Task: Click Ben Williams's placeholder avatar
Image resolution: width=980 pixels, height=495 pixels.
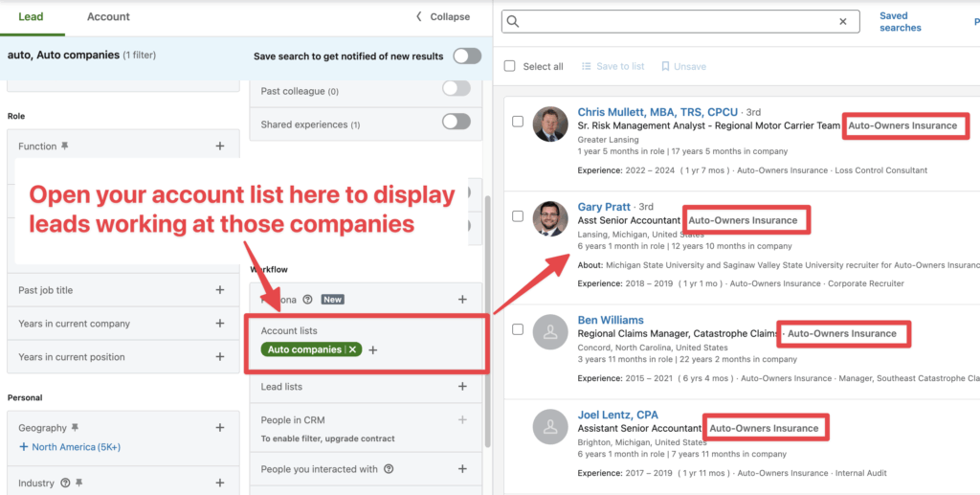Action: (x=550, y=332)
